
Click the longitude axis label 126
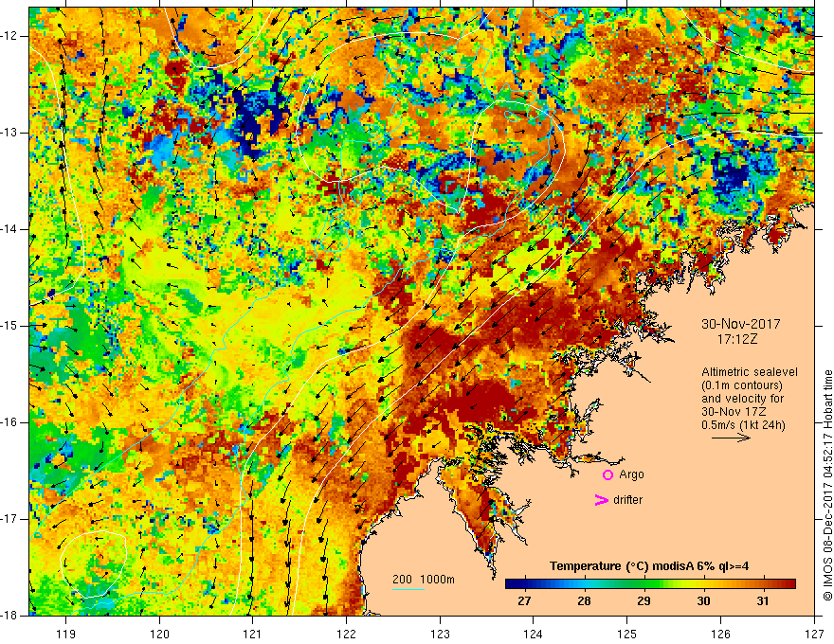720,634
